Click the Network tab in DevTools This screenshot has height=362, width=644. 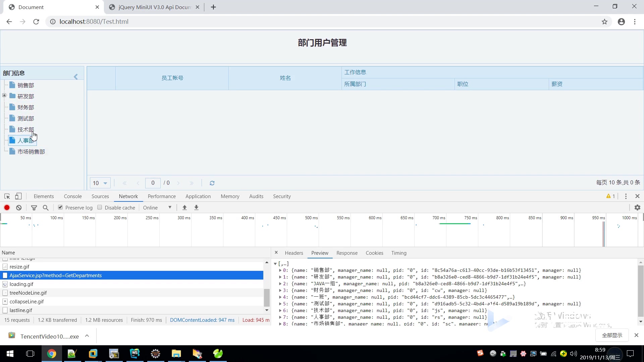[128, 196]
